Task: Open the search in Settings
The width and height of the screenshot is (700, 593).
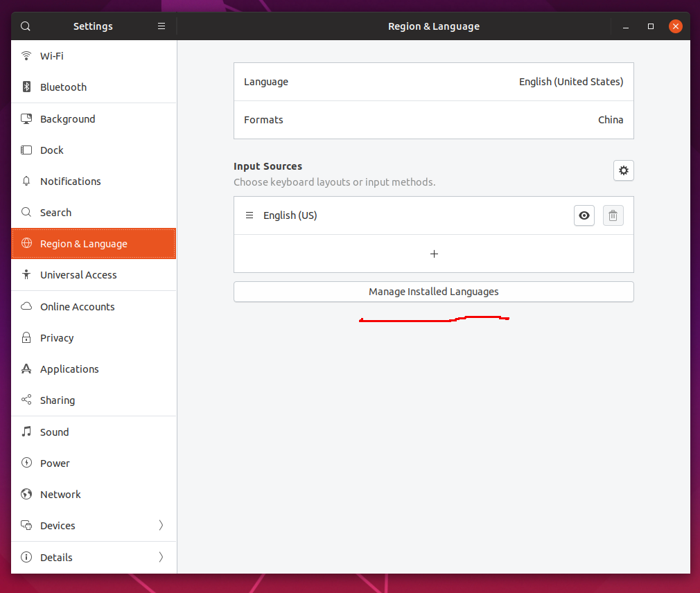Action: click(x=25, y=26)
